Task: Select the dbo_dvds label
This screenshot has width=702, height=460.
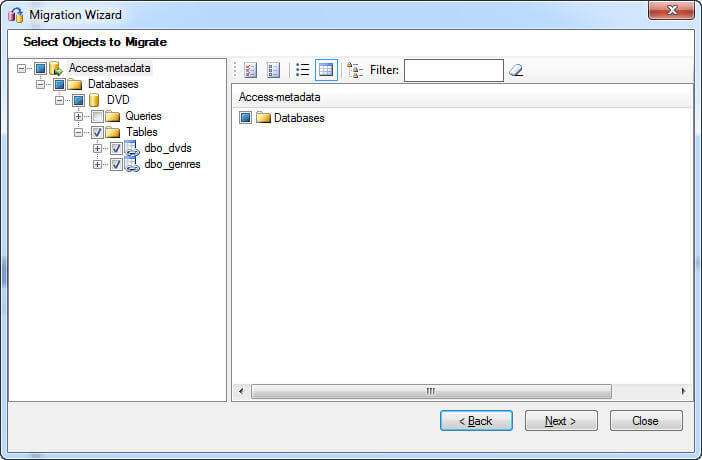Action: pos(168,148)
